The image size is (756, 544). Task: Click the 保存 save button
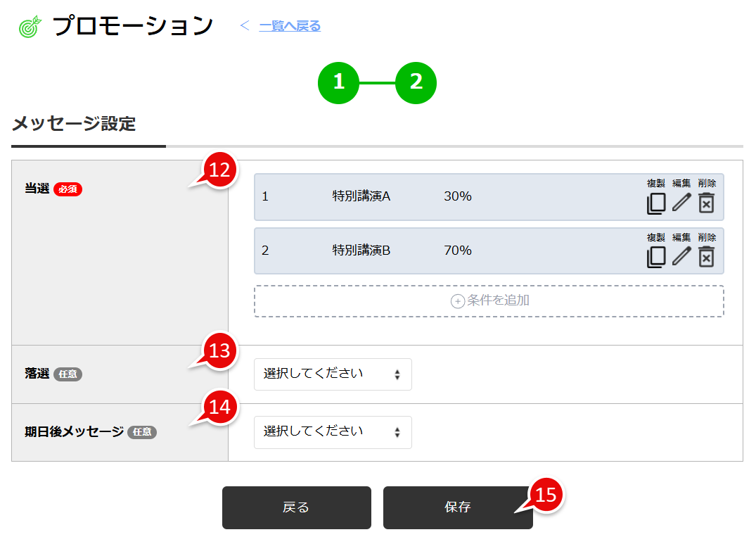[458, 507]
